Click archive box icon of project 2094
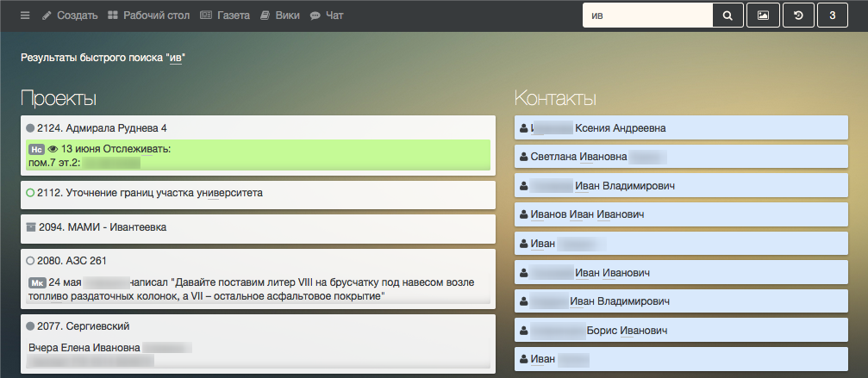 coord(31,227)
